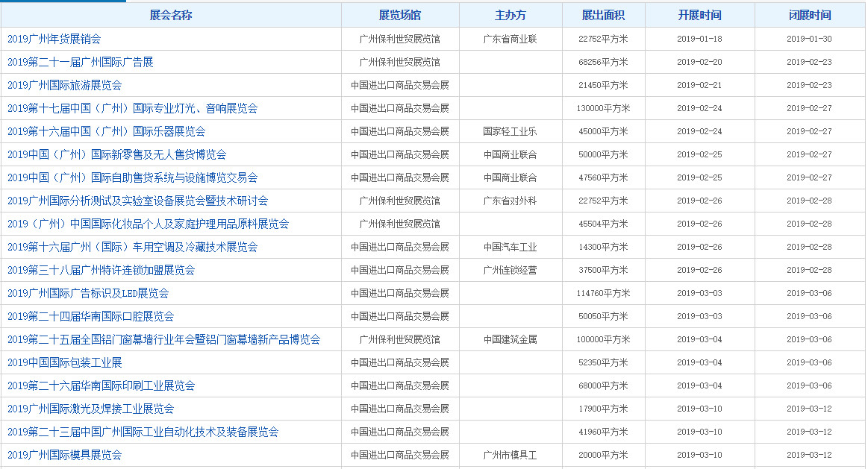868x469 pixels.
Task: Select opening date 2019-02-21
Action: point(700,85)
